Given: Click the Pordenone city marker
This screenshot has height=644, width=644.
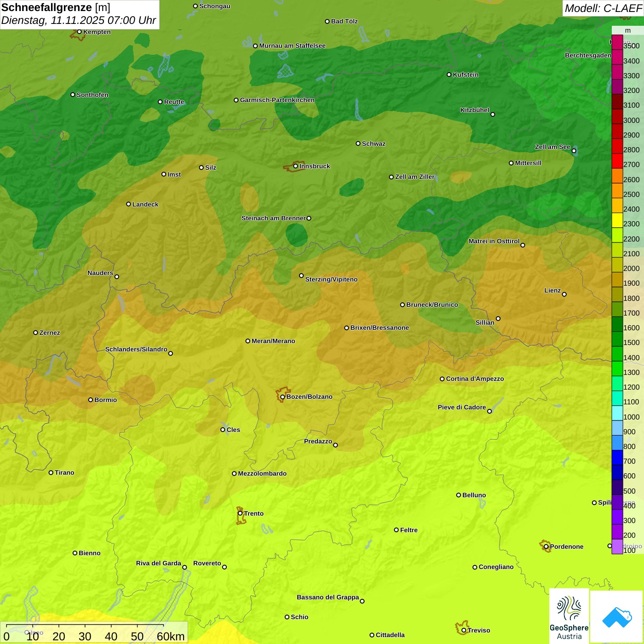Looking at the screenshot, I should (546, 546).
